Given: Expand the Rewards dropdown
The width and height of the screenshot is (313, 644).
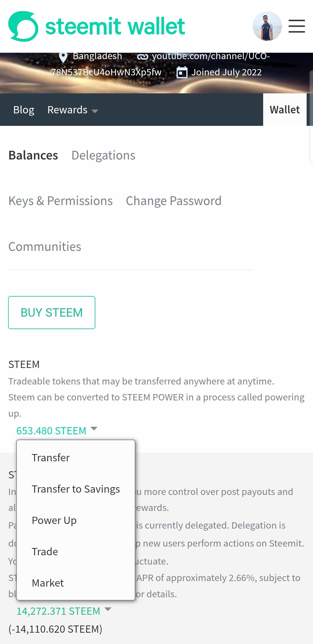Looking at the screenshot, I should click(x=73, y=110).
